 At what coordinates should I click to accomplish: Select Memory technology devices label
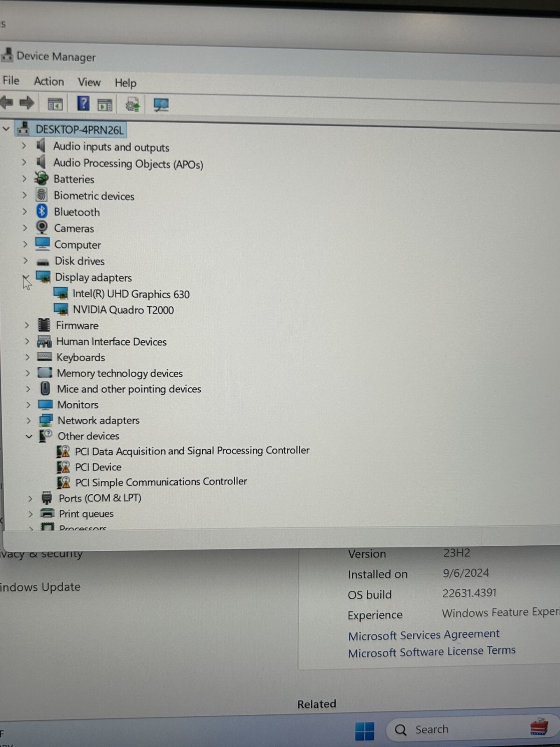point(120,373)
